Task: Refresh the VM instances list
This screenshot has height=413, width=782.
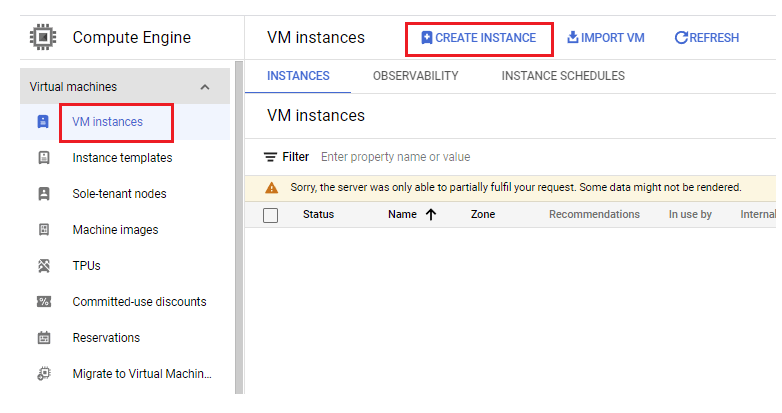Action: coord(707,37)
